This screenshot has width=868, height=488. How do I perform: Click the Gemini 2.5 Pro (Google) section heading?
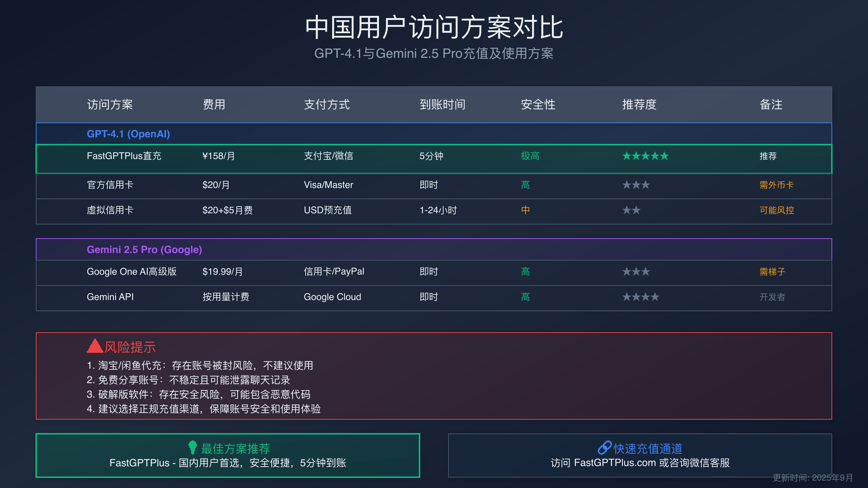144,250
